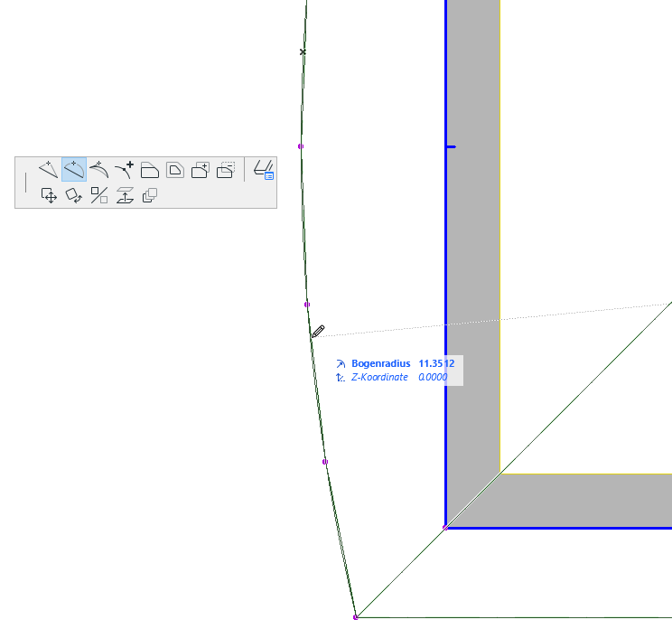Image resolution: width=672 pixels, height=629 pixels.
Task: Click the magenta hotspot at blue wall corner
Action: [x=445, y=528]
